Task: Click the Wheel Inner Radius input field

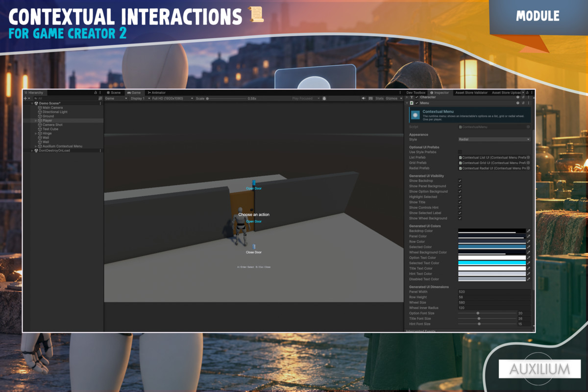Action: pyautogui.click(x=494, y=308)
